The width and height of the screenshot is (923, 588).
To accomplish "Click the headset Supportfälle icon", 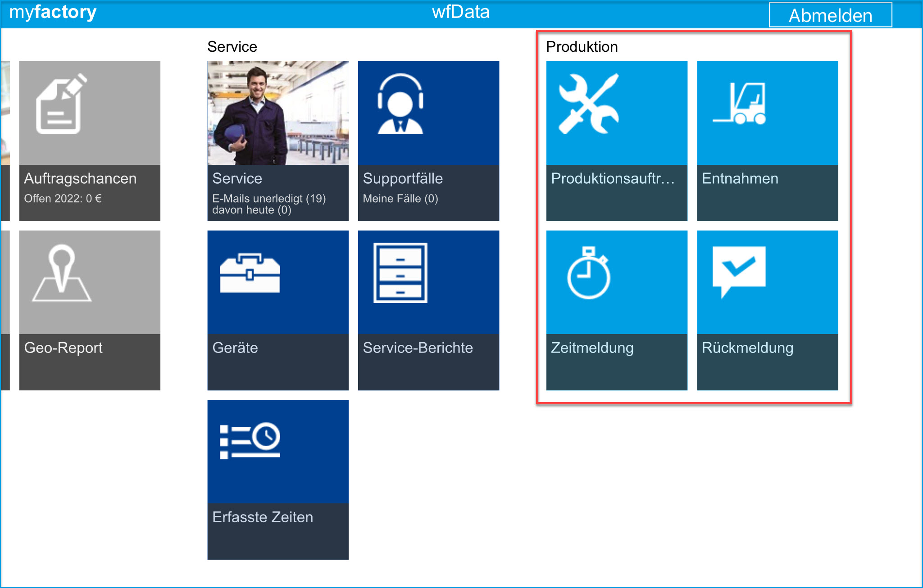I will tap(400, 104).
